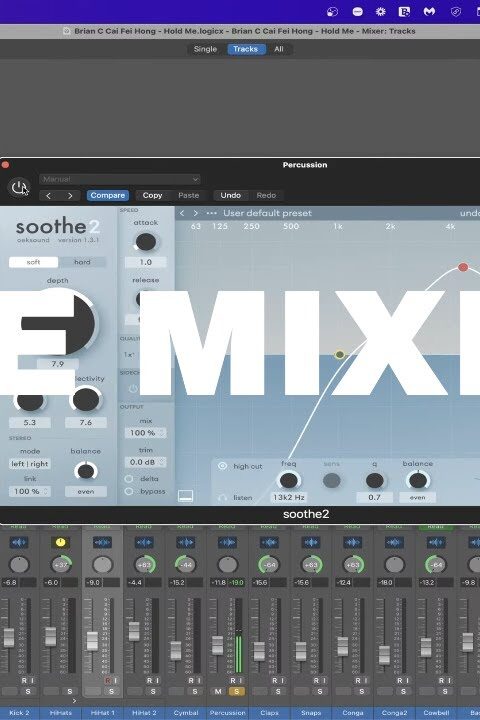Open the soothe2 preset three-dot menu
Screen dimensions: 480x720
[x=211, y=213]
